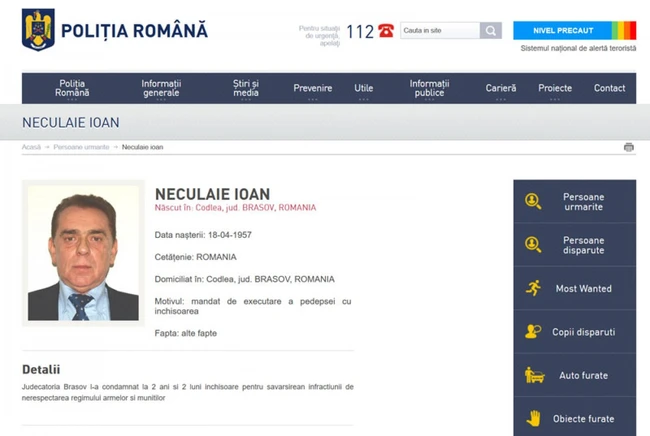Click the Obiecte furate hand icon
The width and height of the screenshot is (650, 436).
pos(533,418)
